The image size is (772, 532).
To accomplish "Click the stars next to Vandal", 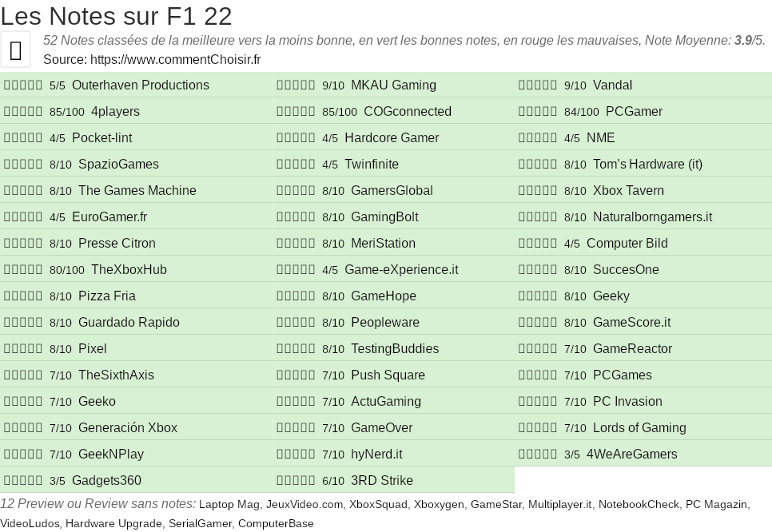I will [538, 85].
